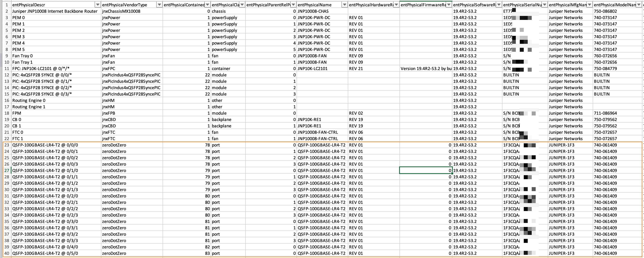Select the 750-086802 model cell
This screenshot has height=258, width=644.
coord(617,11)
